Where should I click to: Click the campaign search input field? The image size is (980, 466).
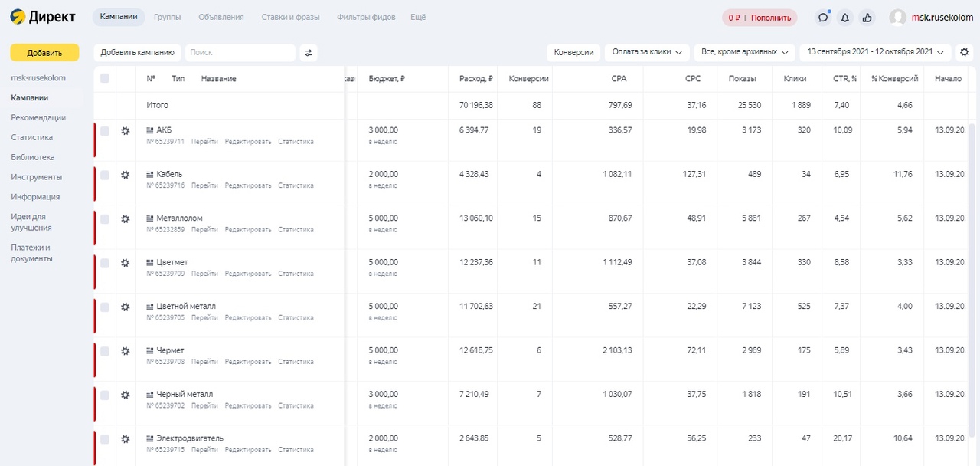[x=240, y=52]
